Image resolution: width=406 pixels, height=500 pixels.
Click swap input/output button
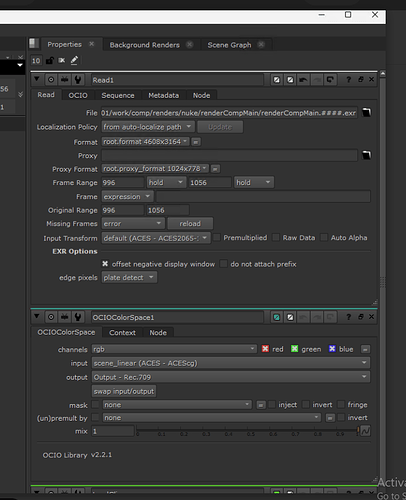coord(124,391)
